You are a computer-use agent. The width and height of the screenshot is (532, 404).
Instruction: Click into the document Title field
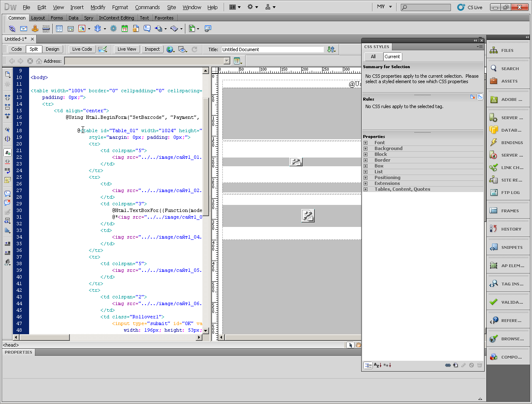[272, 49]
